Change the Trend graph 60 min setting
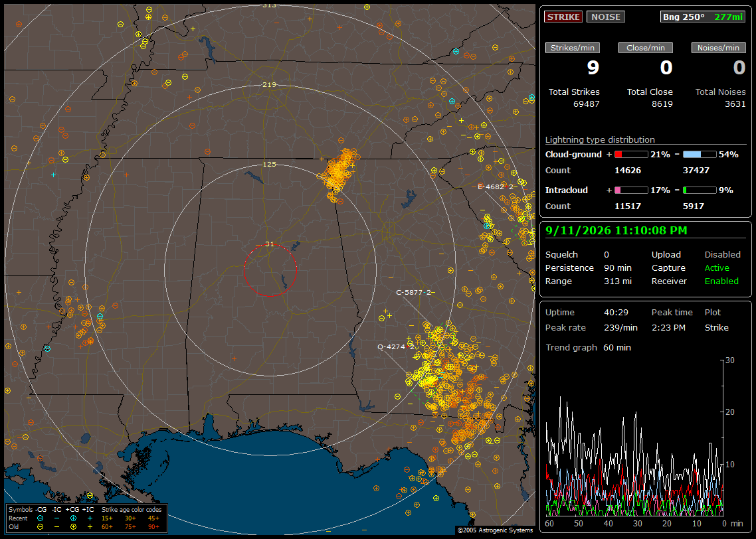 click(617, 348)
